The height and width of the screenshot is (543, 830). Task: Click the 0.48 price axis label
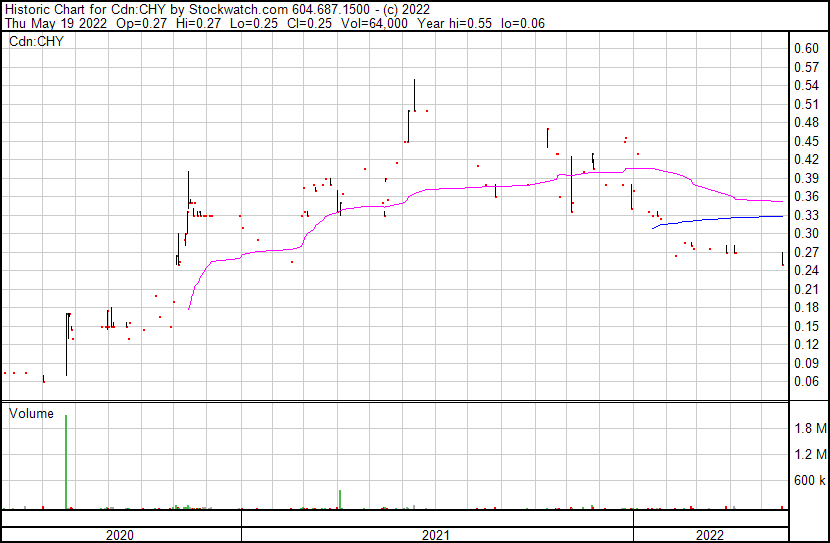pyautogui.click(x=806, y=122)
